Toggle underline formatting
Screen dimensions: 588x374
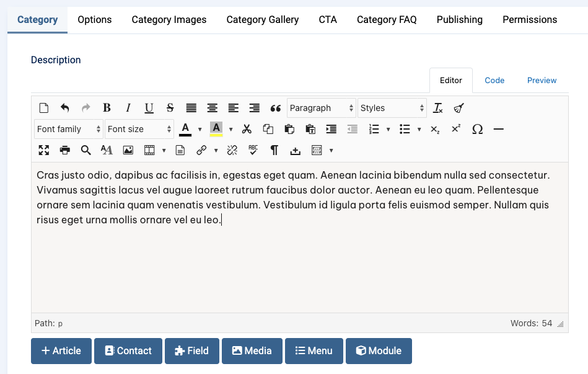[149, 108]
